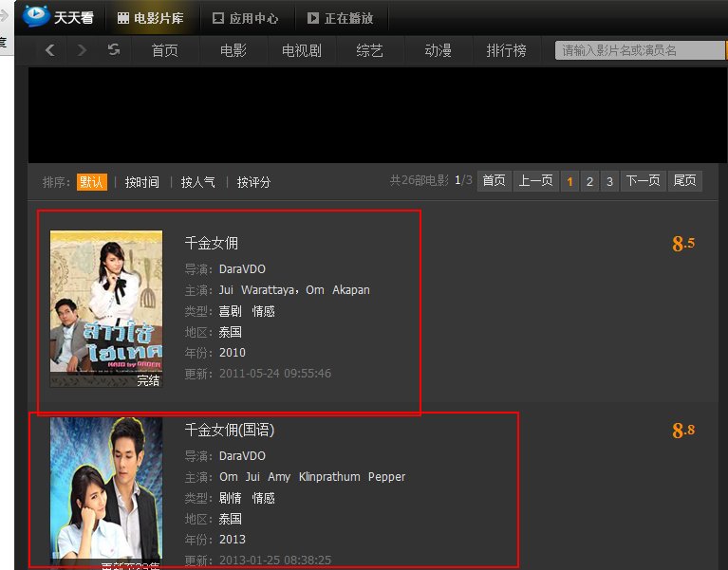Image resolution: width=728 pixels, height=570 pixels.
Task: Sort by 默认 order
Action: (92, 182)
